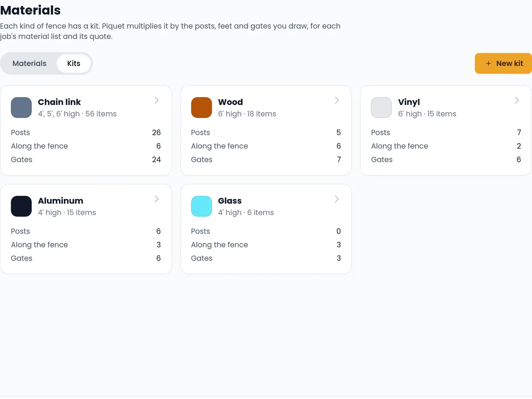The height and width of the screenshot is (399, 532).
Task: Expand the Vinyl kit chevron
Action: coord(516,100)
